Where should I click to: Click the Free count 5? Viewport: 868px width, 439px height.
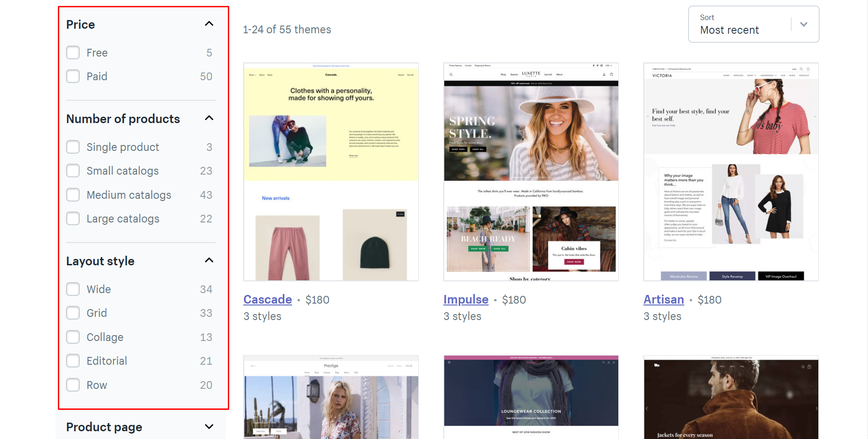pos(209,53)
